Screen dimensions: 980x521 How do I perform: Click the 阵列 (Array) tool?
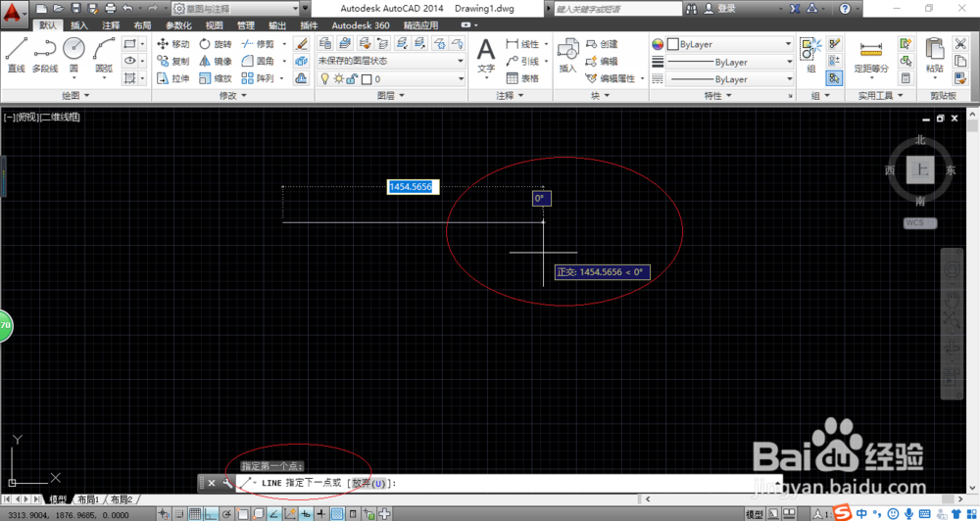258,78
